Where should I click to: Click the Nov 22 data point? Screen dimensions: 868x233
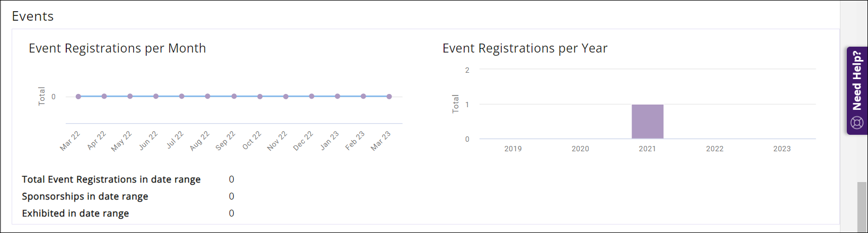[x=286, y=97]
